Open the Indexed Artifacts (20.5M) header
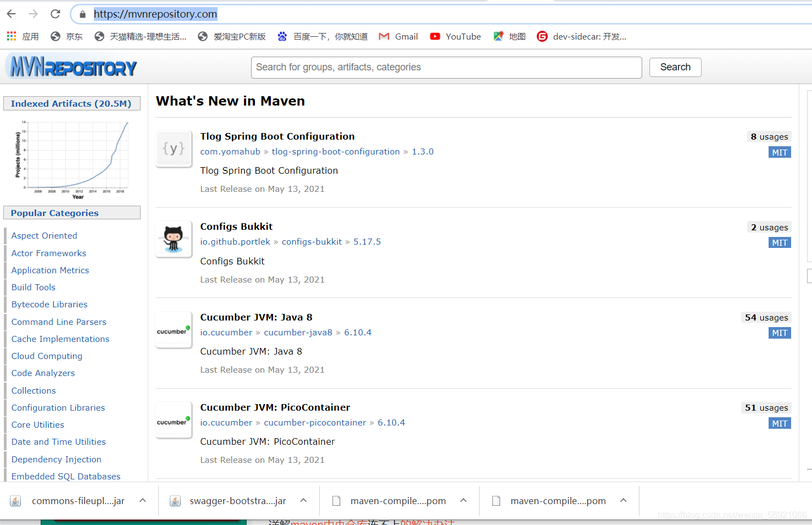 pos(71,103)
